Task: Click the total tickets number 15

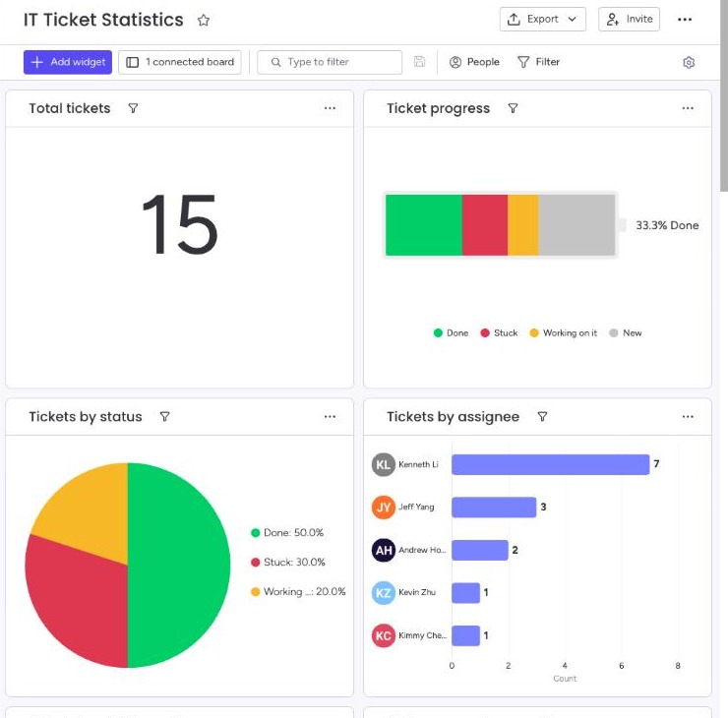Action: (180, 224)
